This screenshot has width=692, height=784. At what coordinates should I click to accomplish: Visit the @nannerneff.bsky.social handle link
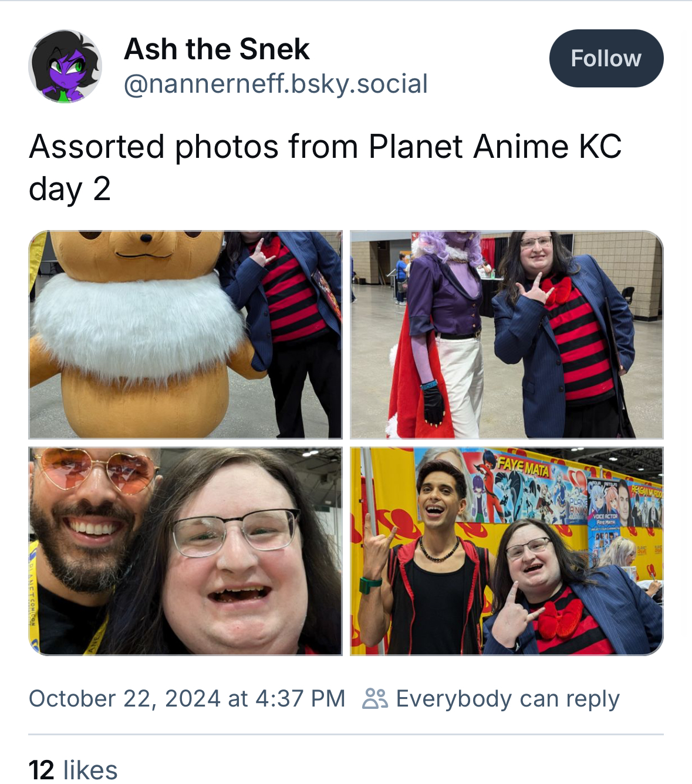tap(276, 83)
